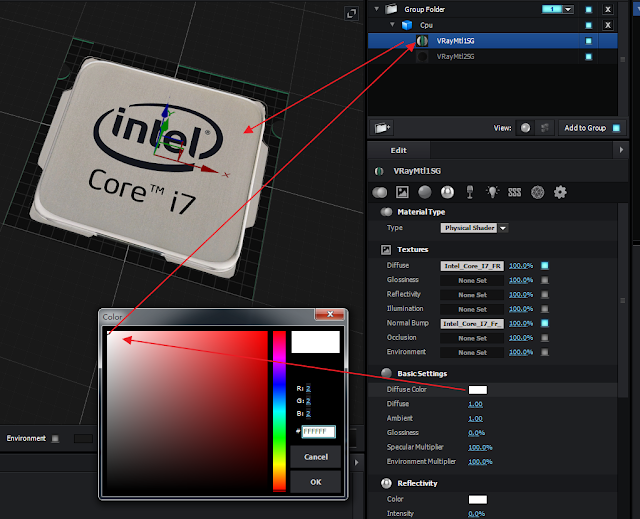Select the VRayMtl1SG material row
The image size is (640, 519).
(493, 41)
